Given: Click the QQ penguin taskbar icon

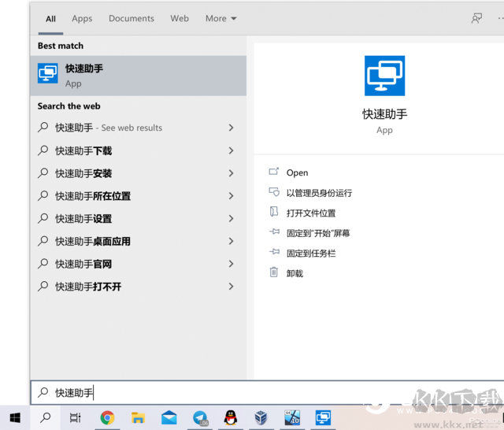Looking at the screenshot, I should tap(231, 418).
